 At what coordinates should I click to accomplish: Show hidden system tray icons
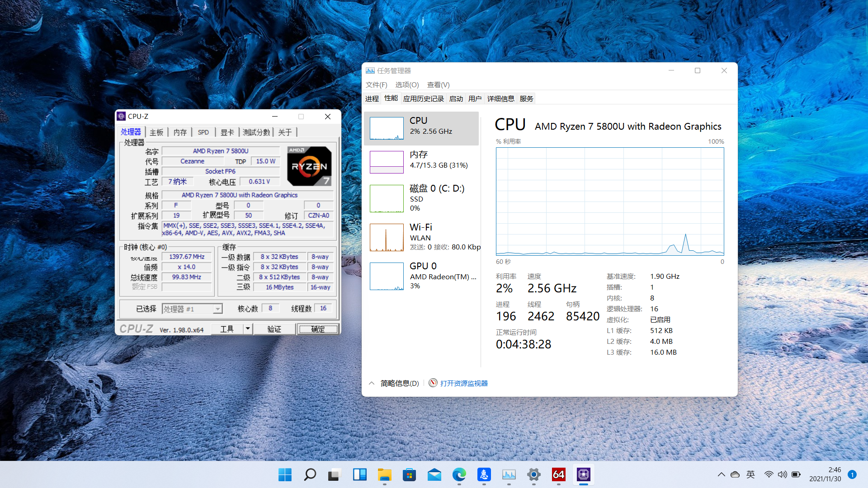[x=721, y=474]
